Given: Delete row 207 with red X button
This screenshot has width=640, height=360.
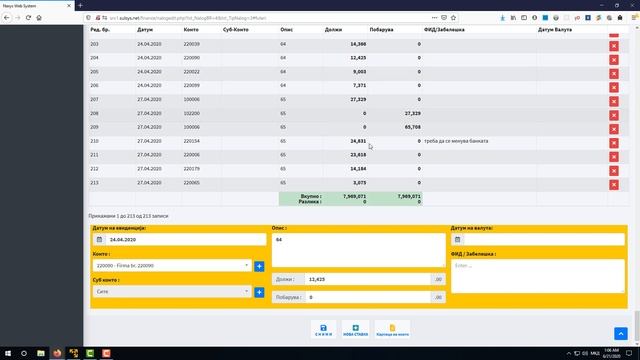Looking at the screenshot, I should pyautogui.click(x=613, y=102).
